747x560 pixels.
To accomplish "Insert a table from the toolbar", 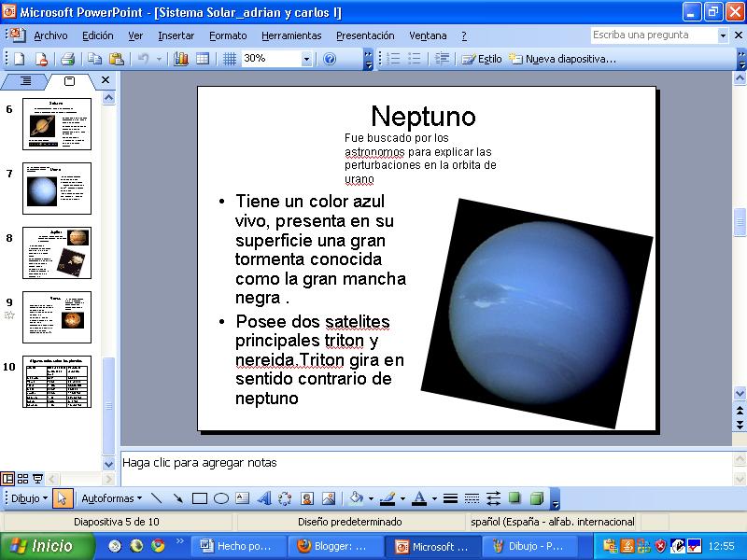I will click(x=203, y=59).
